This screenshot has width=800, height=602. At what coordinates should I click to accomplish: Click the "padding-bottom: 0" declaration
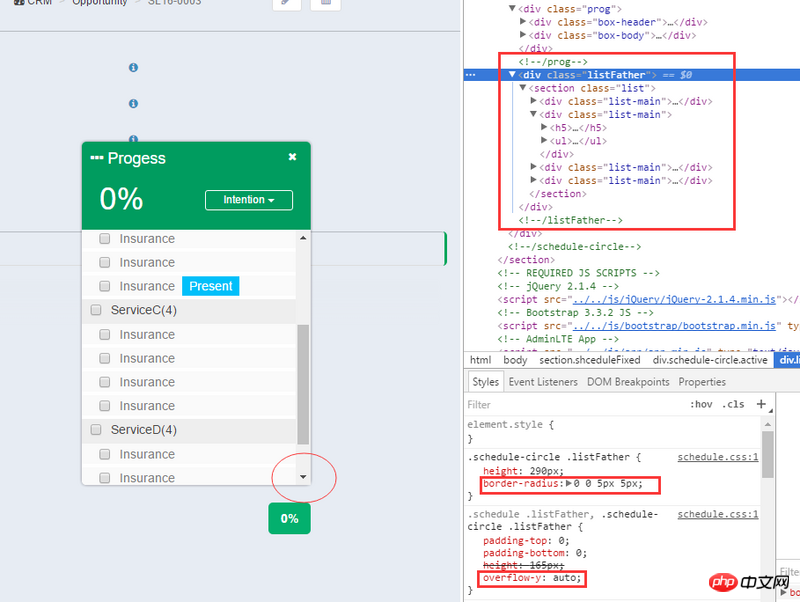[x=535, y=553]
